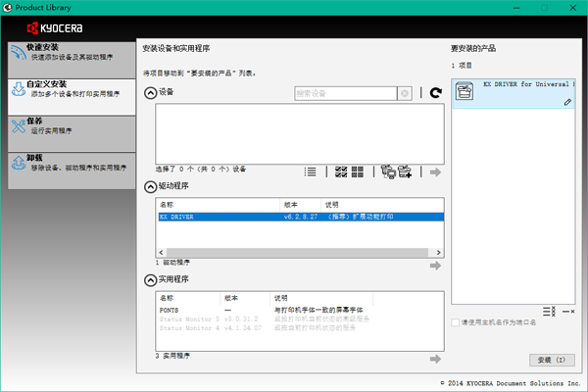This screenshot has height=392, width=588.
Task: Select KX DRIVER for Universal product item
Action: click(x=514, y=94)
